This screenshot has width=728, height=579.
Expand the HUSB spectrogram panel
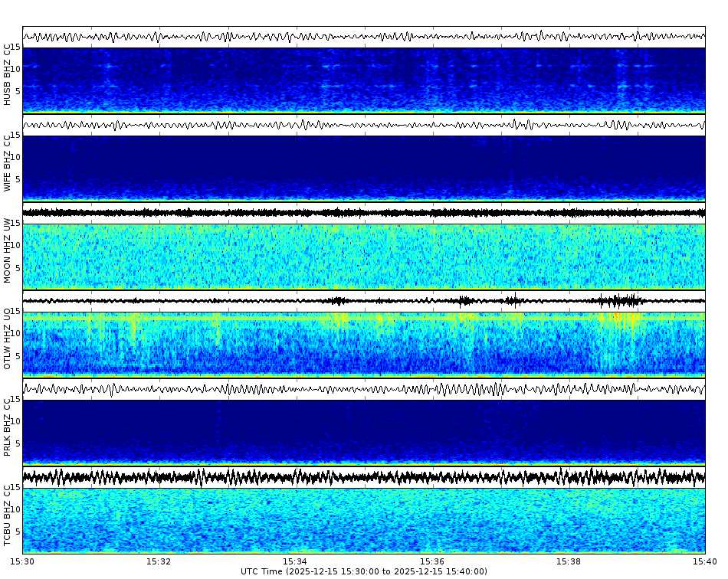point(364,77)
